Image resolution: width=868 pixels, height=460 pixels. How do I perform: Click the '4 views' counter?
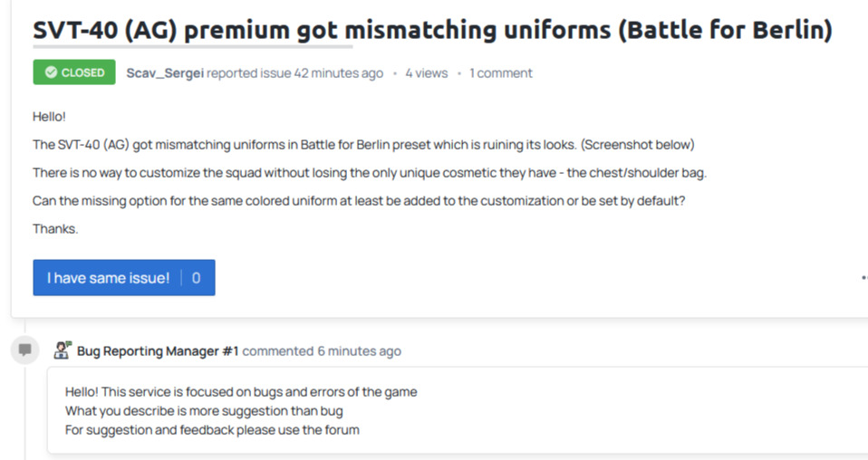(426, 73)
